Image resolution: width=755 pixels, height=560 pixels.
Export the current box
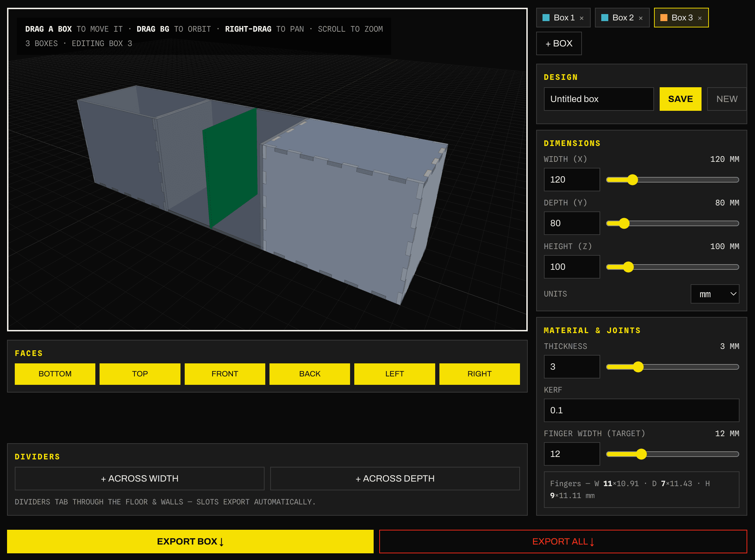(190, 541)
